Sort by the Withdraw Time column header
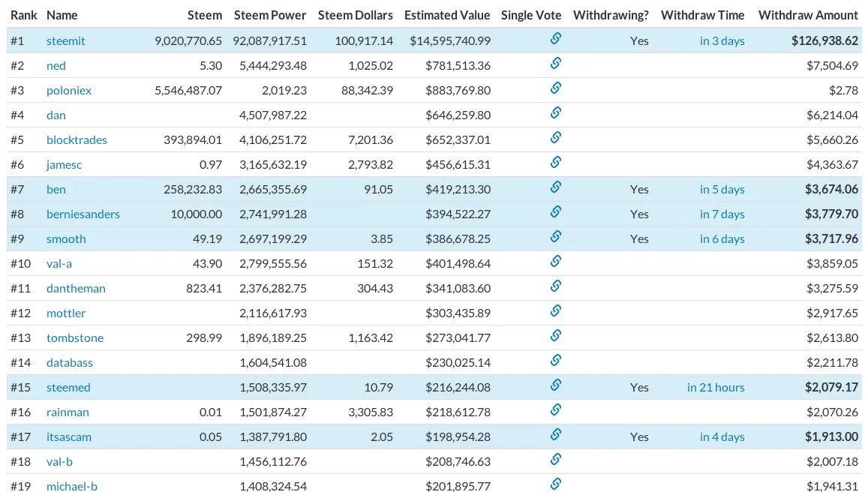Viewport: 868px width, 498px height. [x=702, y=15]
